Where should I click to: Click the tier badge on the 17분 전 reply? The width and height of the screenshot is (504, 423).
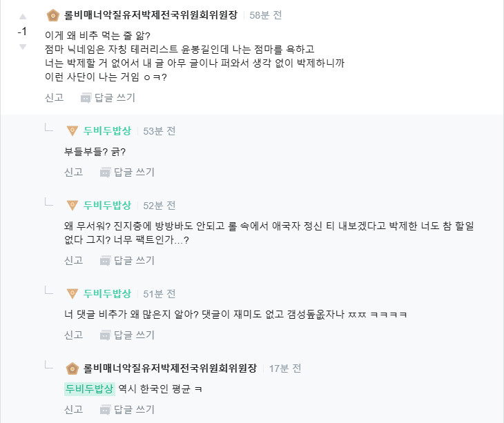click(72, 368)
